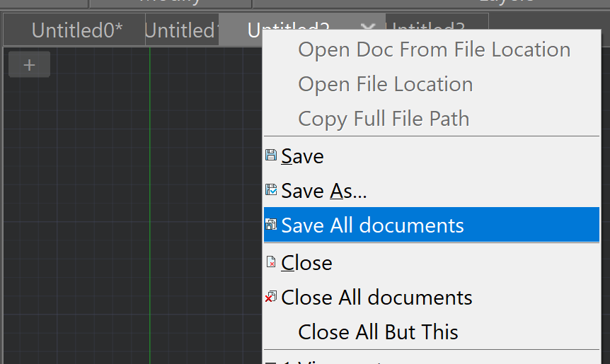The height and width of the screenshot is (364, 610).
Task: Select the highlighted Save All documents text
Action: tap(372, 225)
